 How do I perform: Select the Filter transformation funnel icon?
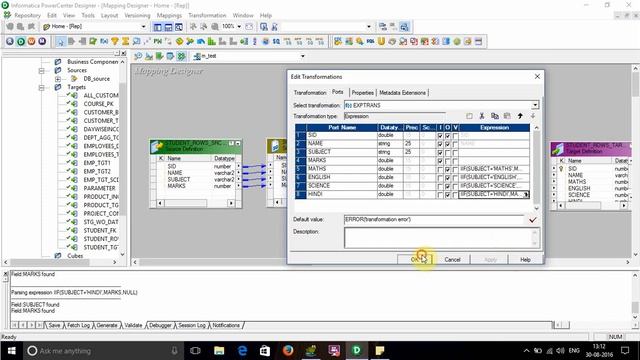(x=115, y=41)
